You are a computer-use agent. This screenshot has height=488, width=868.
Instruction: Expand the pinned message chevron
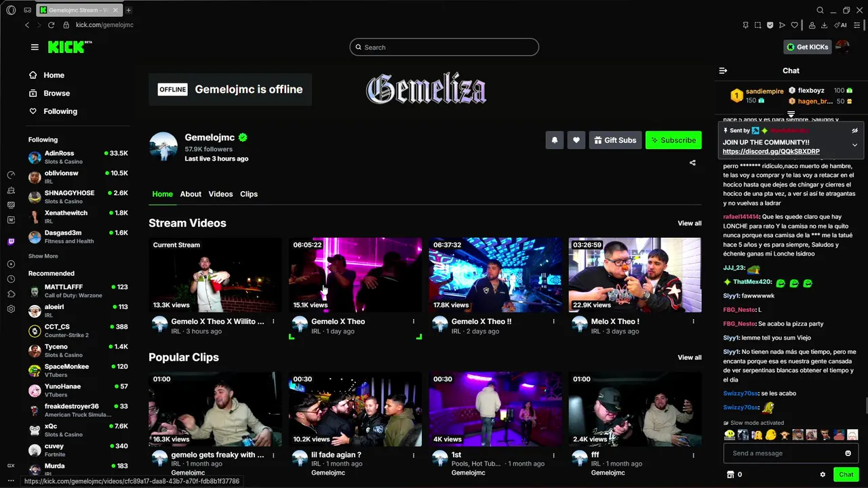click(x=854, y=144)
